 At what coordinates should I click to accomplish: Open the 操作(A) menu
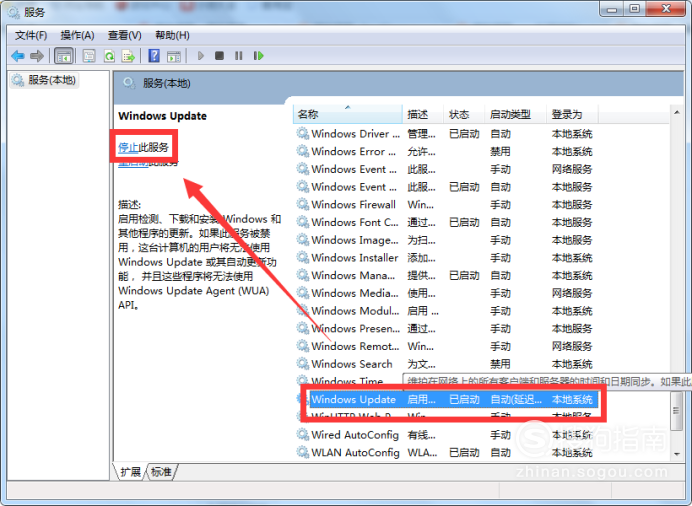point(77,35)
